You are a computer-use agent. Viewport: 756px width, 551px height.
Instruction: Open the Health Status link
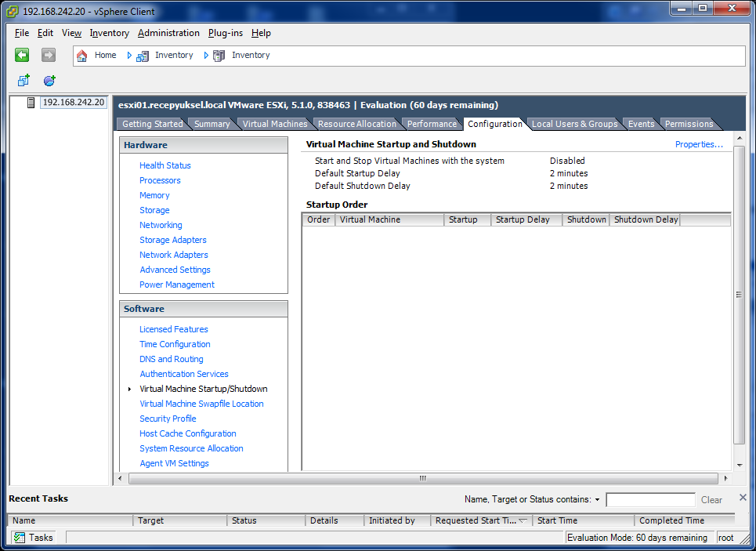point(165,165)
